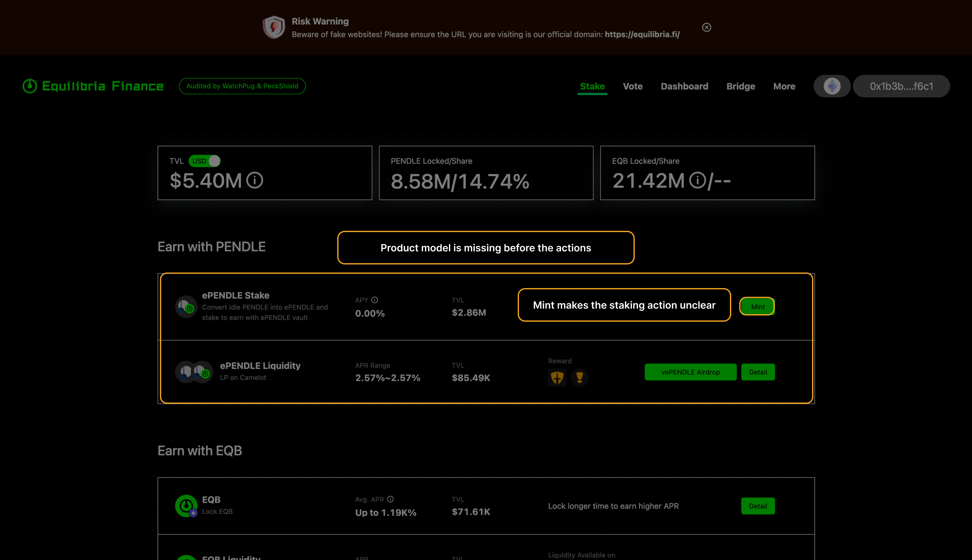Viewport: 972px width, 560px height.
Task: Click the $71.61K TVL value
Action: [471, 511]
